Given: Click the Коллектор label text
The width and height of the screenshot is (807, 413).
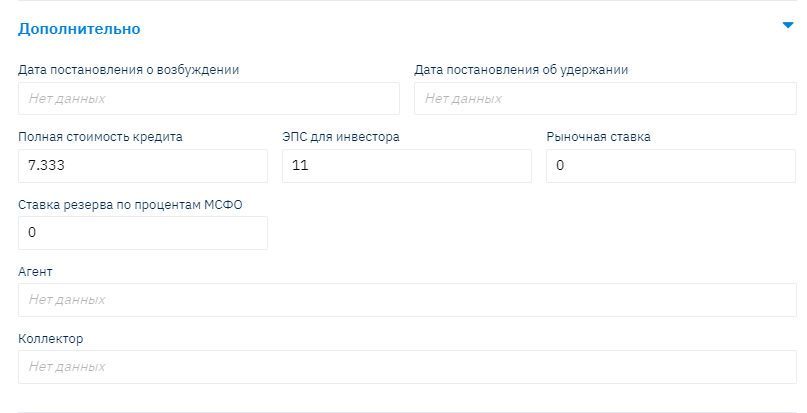Looking at the screenshot, I should pyautogui.click(x=50, y=338).
